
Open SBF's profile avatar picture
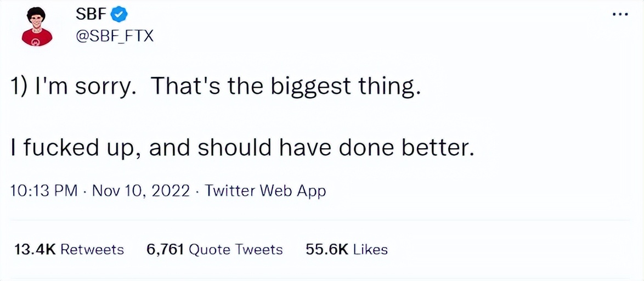[37, 26]
